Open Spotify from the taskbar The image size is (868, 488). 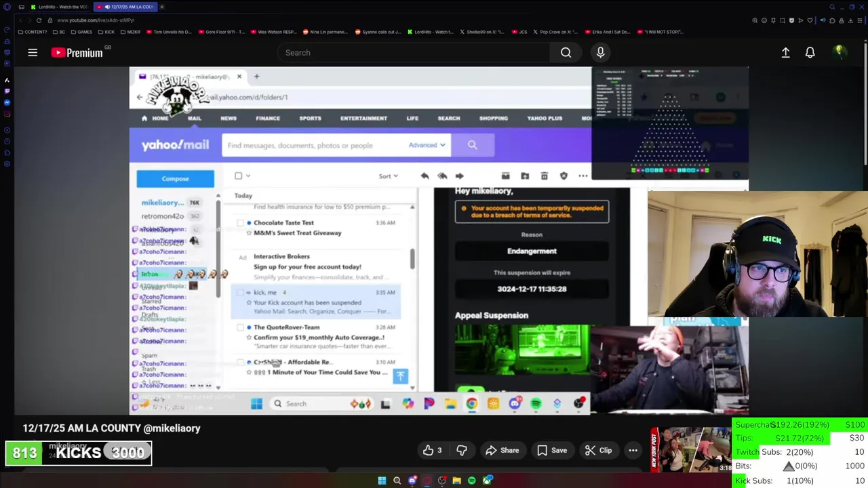471,481
